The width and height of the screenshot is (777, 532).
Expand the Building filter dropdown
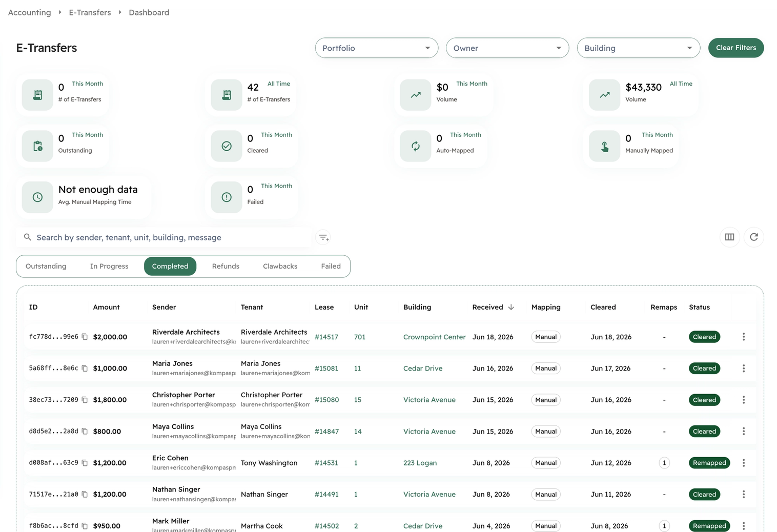pyautogui.click(x=639, y=48)
